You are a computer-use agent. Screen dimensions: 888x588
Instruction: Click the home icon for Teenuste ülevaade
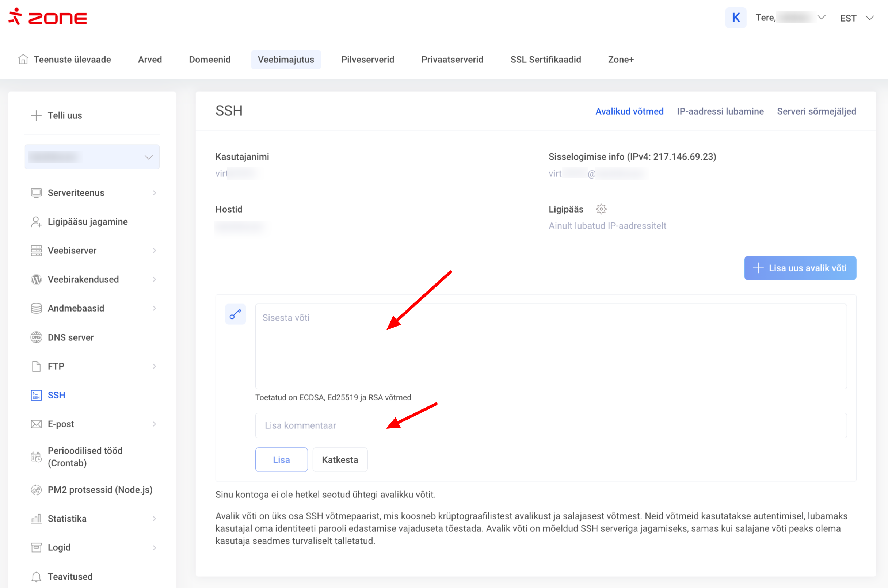pyautogui.click(x=23, y=59)
